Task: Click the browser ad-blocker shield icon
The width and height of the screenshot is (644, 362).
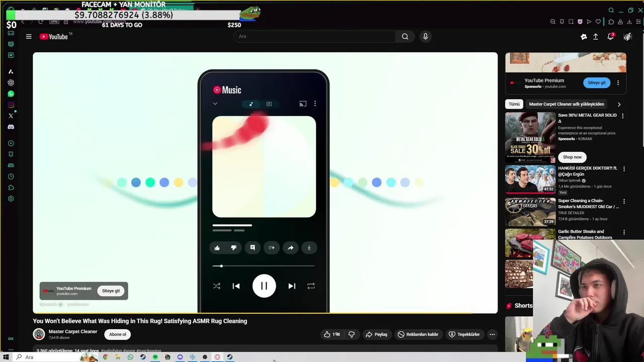Action: point(580,22)
